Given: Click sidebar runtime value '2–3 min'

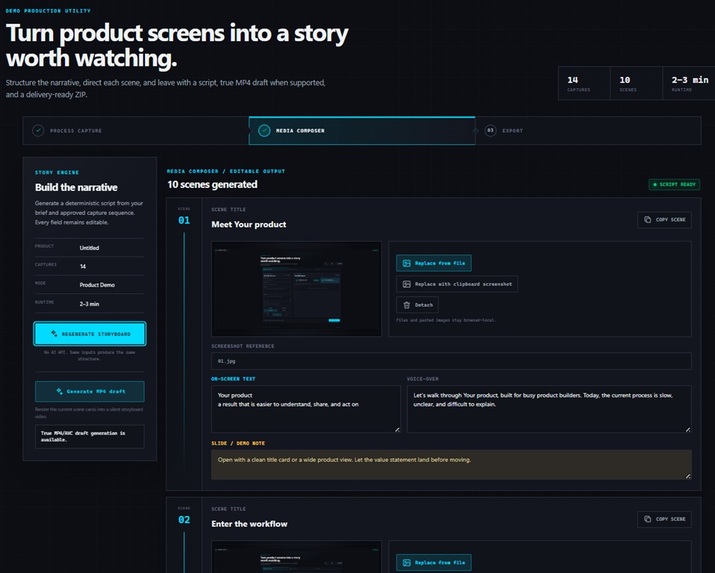Looking at the screenshot, I should (89, 304).
